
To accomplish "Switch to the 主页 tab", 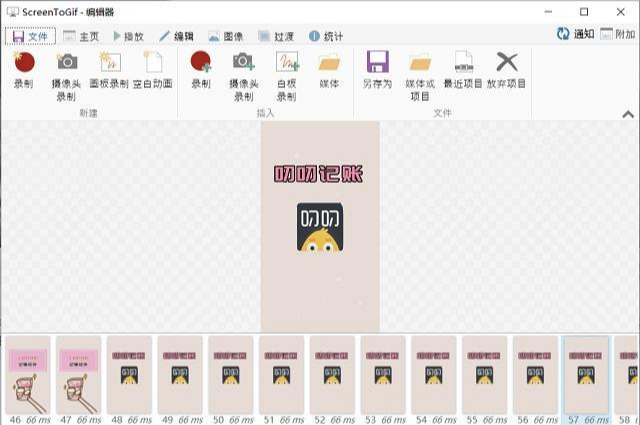I will (x=81, y=36).
